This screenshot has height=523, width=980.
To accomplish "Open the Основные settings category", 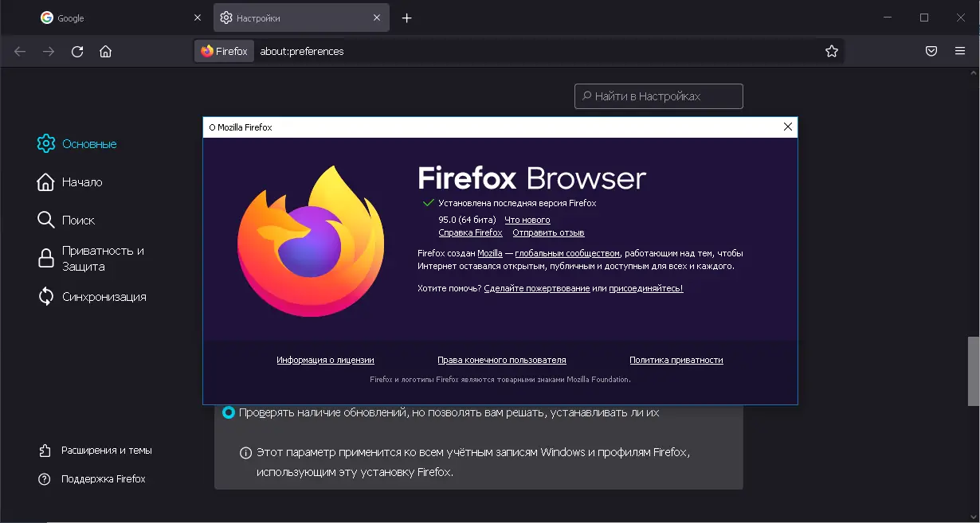I will click(77, 144).
